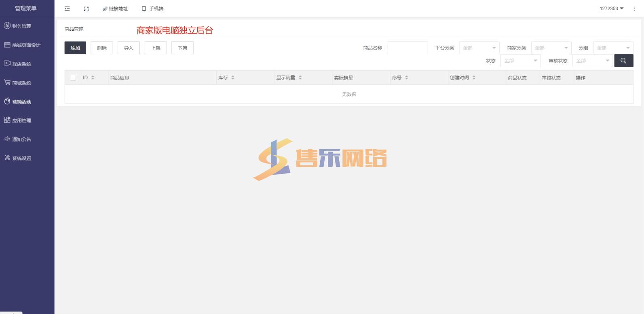Click the 删除 button
The height and width of the screenshot is (314, 644).
tap(102, 48)
